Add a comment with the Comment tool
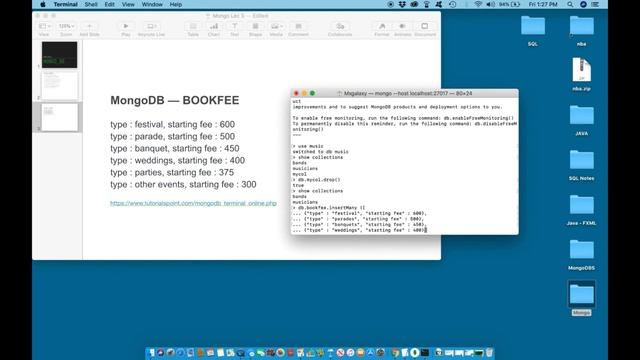 coord(298,26)
